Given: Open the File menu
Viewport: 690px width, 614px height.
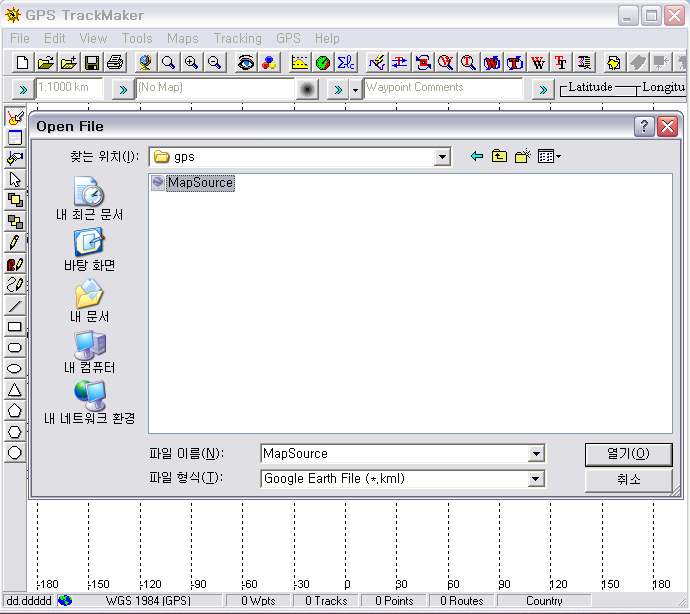Looking at the screenshot, I should pyautogui.click(x=20, y=38).
